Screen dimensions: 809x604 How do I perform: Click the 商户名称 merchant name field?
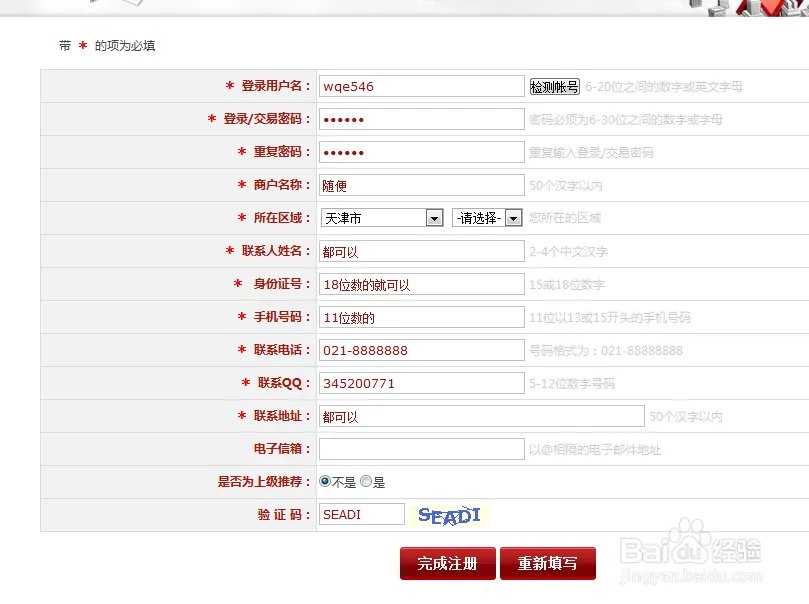[420, 185]
